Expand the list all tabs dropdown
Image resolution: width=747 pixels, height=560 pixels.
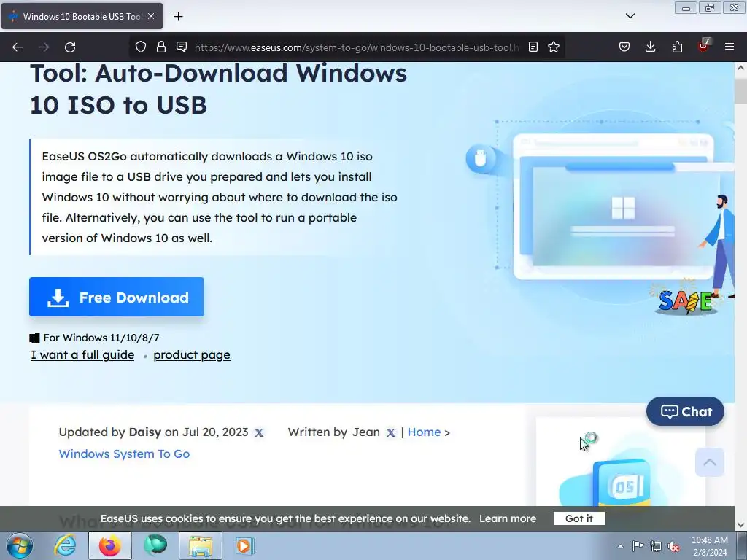tap(630, 16)
